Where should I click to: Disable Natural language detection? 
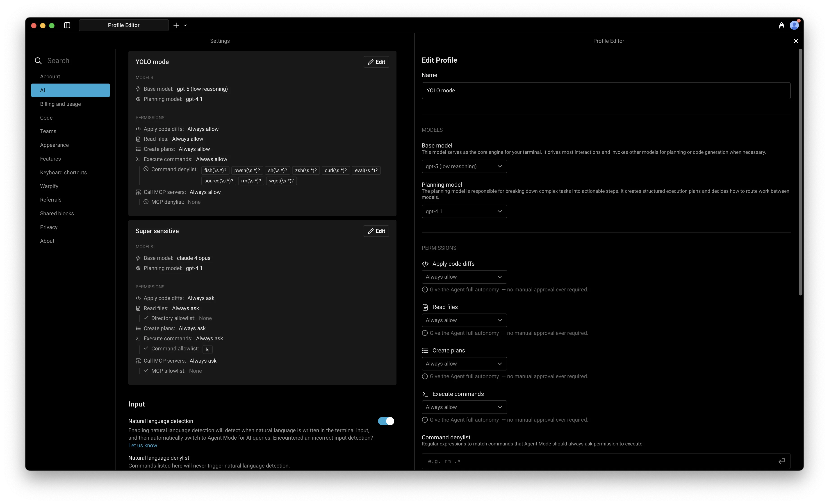pyautogui.click(x=386, y=421)
